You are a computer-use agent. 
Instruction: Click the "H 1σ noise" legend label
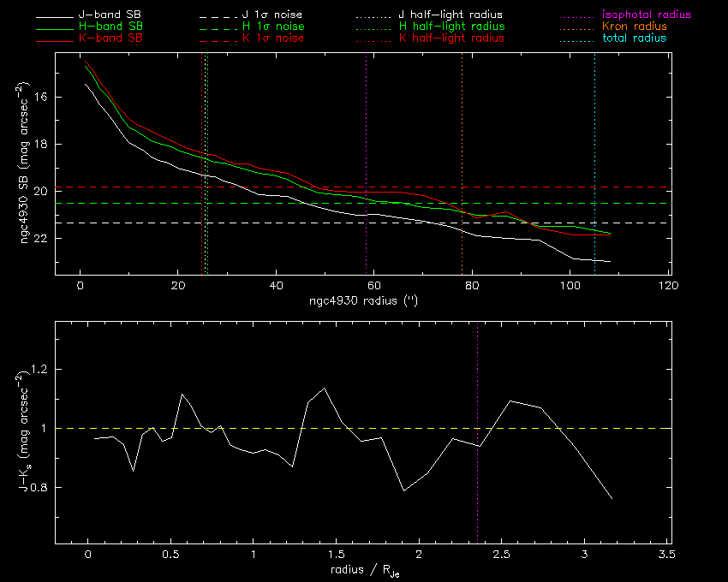[273, 27]
